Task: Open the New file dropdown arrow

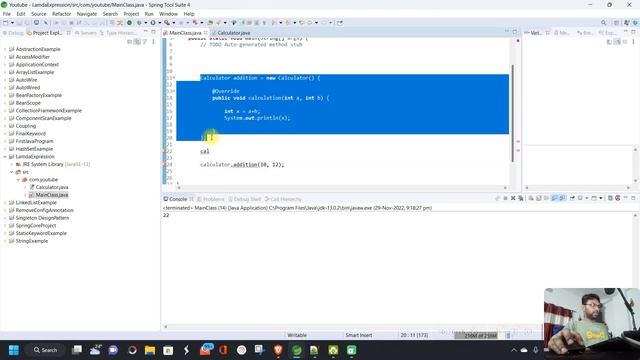Action: coord(12,23)
